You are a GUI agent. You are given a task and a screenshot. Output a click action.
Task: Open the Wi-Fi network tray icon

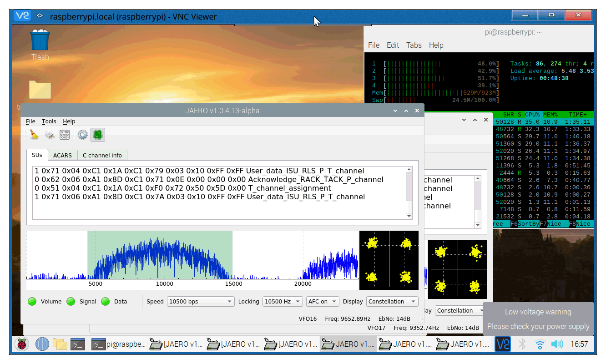540,344
